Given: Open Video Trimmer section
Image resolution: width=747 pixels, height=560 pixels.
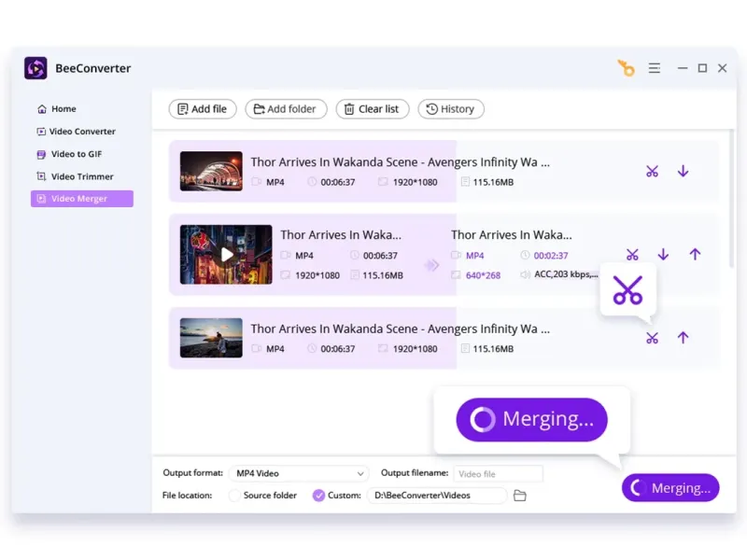Looking at the screenshot, I should pyautogui.click(x=76, y=176).
